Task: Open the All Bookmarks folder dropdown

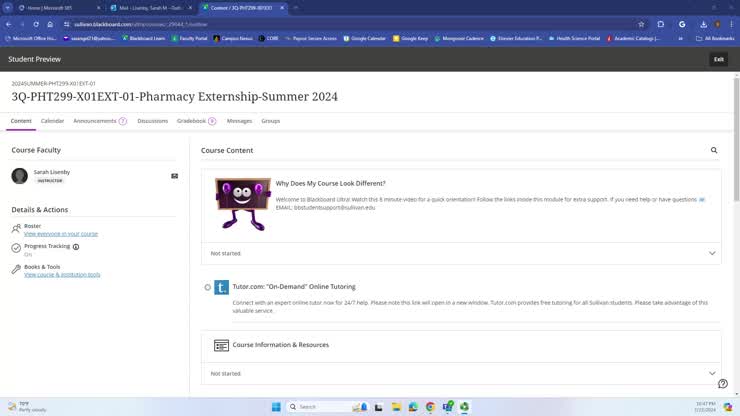Action: 716,38
